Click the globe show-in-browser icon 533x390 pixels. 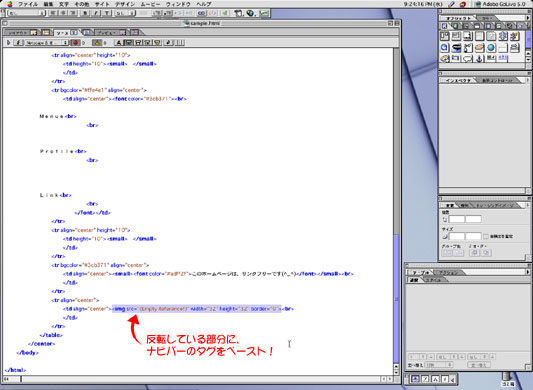[251, 13]
